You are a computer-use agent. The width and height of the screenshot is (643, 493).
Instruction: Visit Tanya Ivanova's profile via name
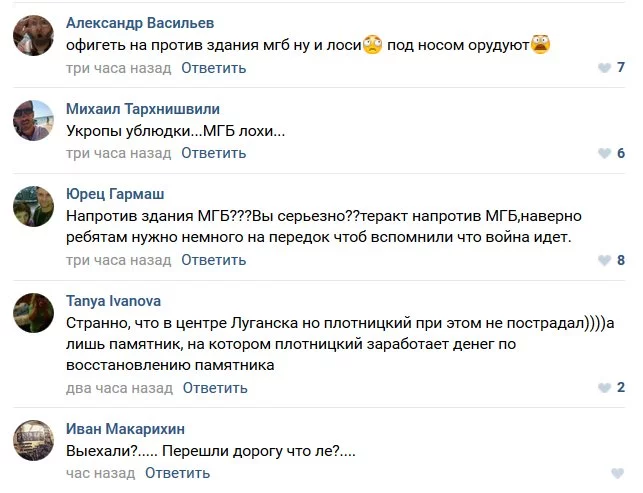pyautogui.click(x=113, y=300)
